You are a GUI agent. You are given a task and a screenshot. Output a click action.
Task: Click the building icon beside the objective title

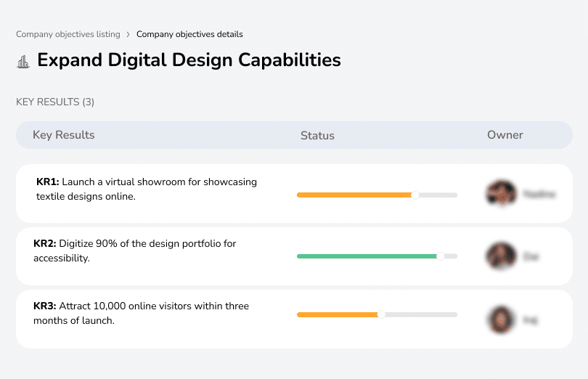(x=23, y=61)
